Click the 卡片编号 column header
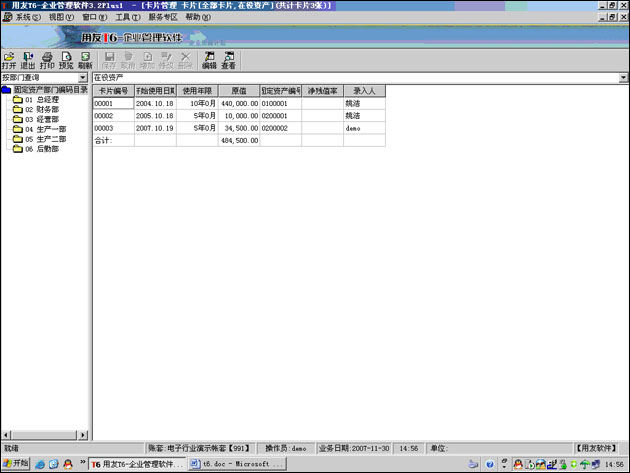The image size is (630, 473). tap(113, 91)
